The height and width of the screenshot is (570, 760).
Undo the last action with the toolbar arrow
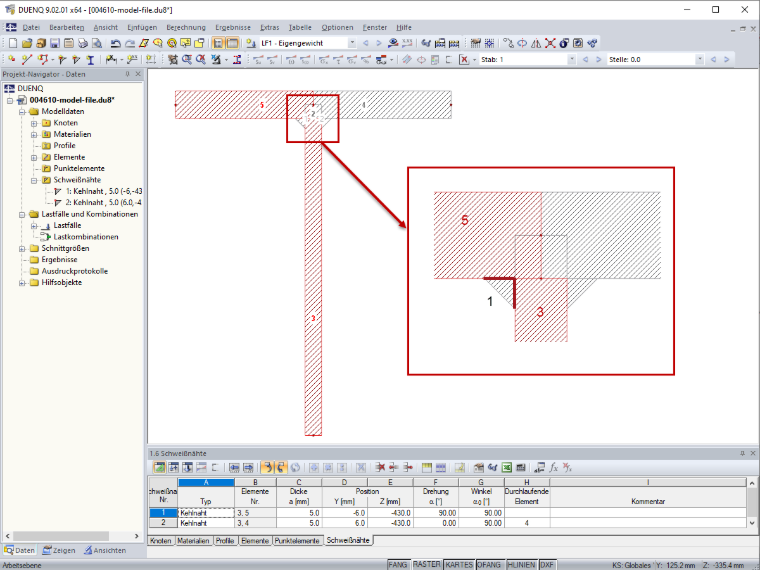click(115, 43)
